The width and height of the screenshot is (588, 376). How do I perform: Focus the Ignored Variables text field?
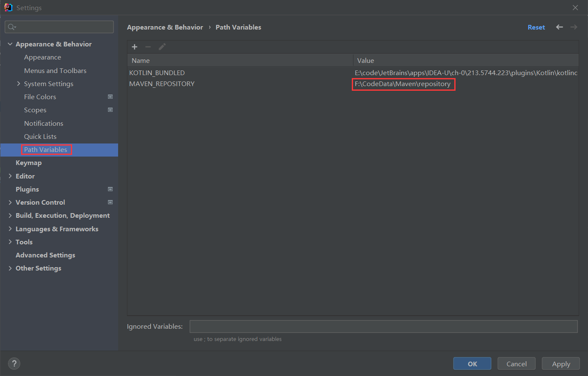click(383, 327)
